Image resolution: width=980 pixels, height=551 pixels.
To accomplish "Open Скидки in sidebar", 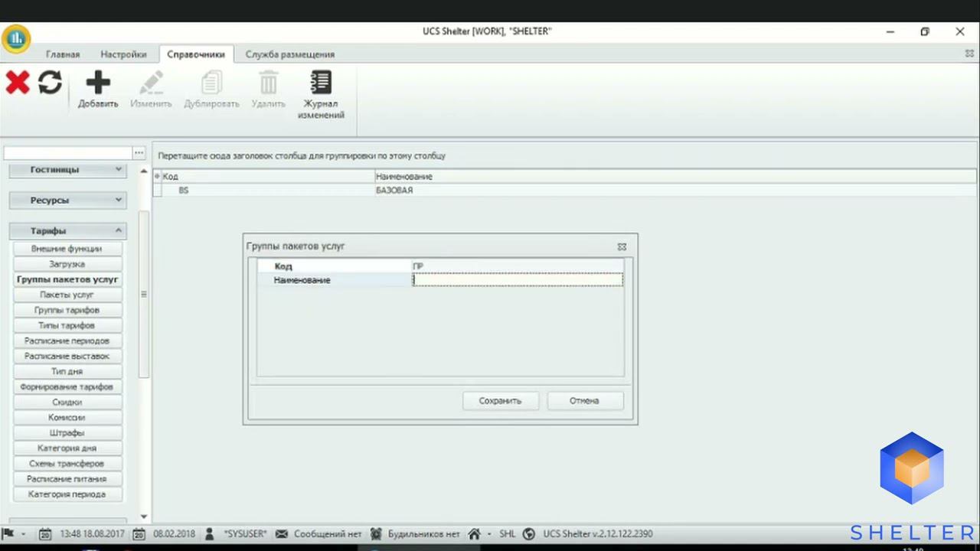I will pyautogui.click(x=67, y=403).
